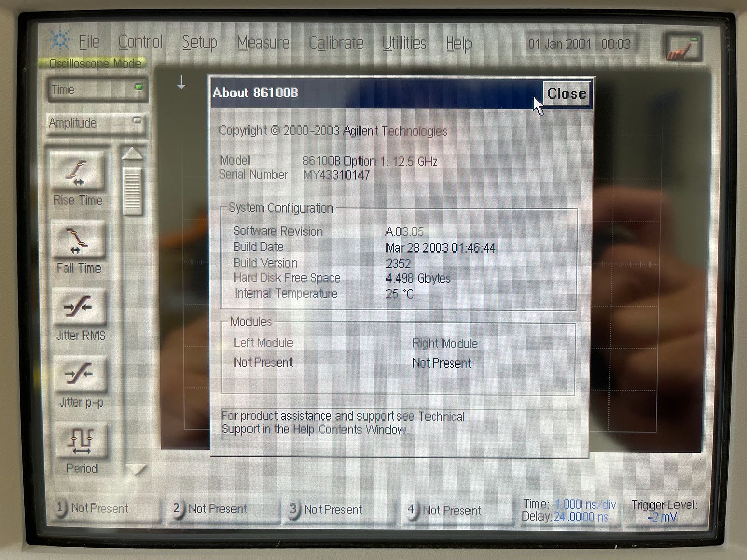Click the Time and Delay readout
The width and height of the screenshot is (747, 560).
pyautogui.click(x=569, y=510)
